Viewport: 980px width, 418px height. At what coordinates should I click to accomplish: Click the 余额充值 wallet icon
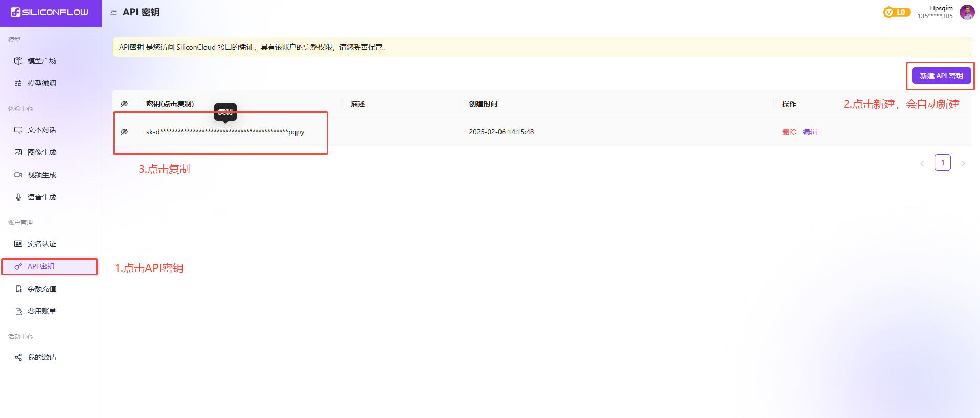click(18, 289)
